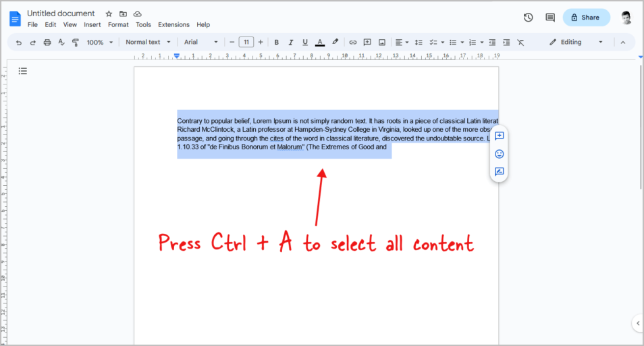Click the Share button

click(586, 18)
